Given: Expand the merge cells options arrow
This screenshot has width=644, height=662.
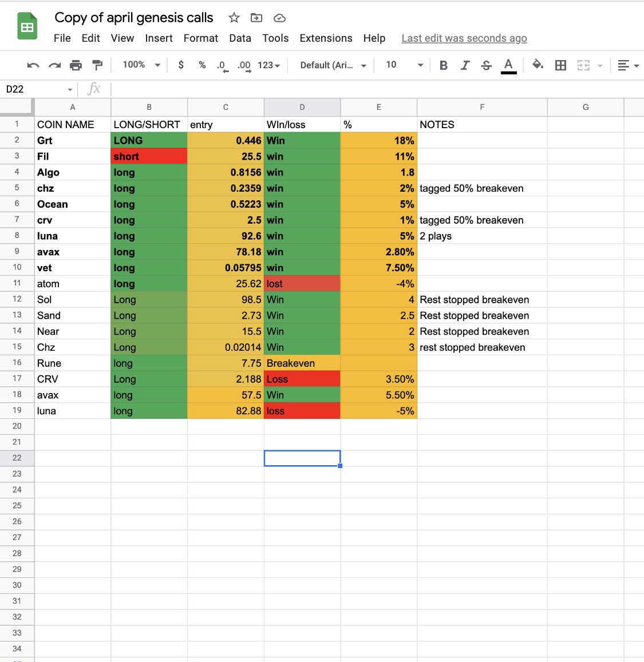Looking at the screenshot, I should [600, 66].
